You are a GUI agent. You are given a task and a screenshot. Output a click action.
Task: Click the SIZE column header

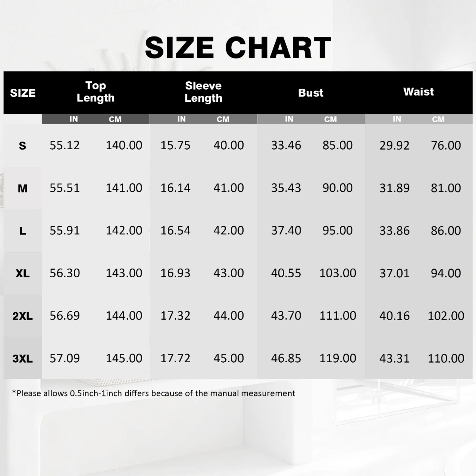23,93
